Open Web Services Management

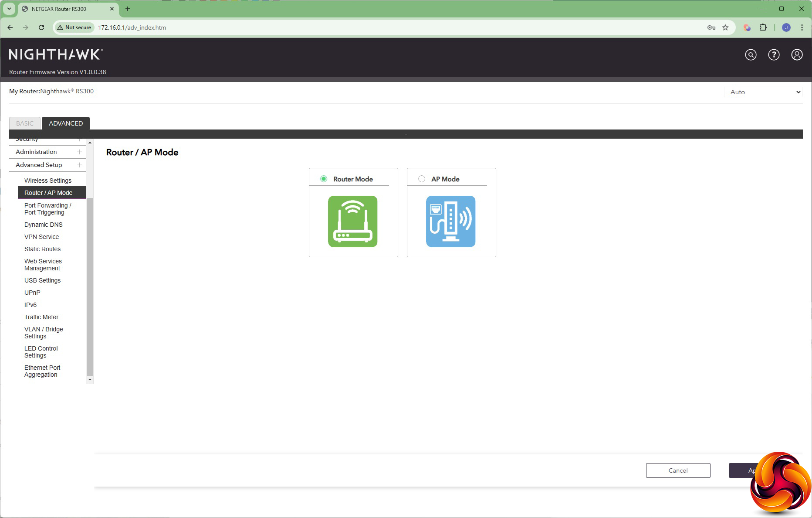pyautogui.click(x=43, y=265)
